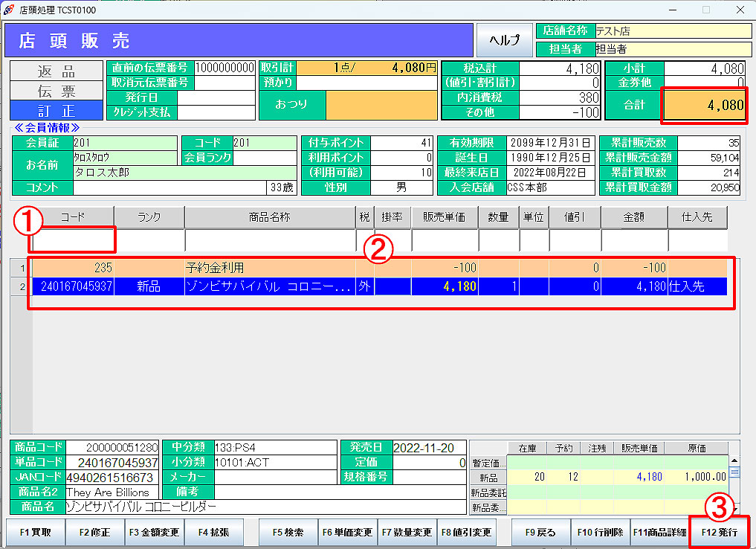This screenshot has height=549, width=756.
Task: Click F6 単価変更 unit price button
Action: 348,533
